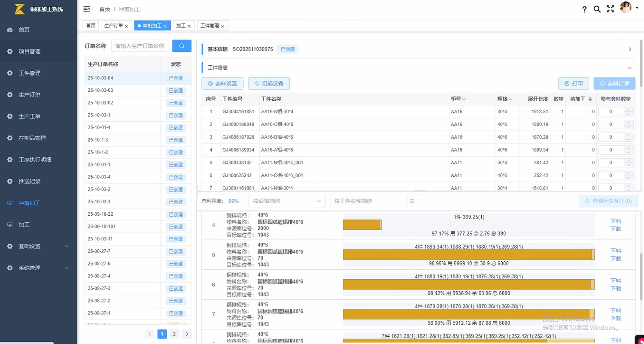Collapse the 工件信息 section
The height and width of the screenshot is (344, 644).
click(630, 68)
